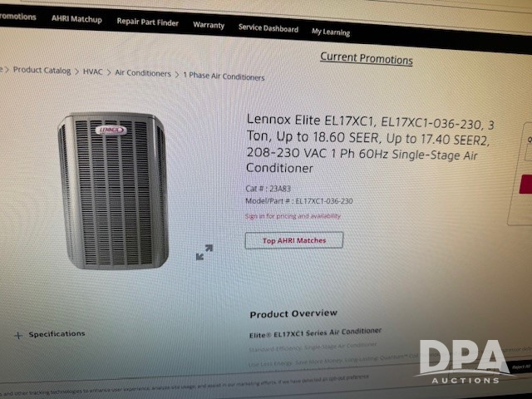Click the red button at right edge
The image size is (532, 399).
(526, 185)
